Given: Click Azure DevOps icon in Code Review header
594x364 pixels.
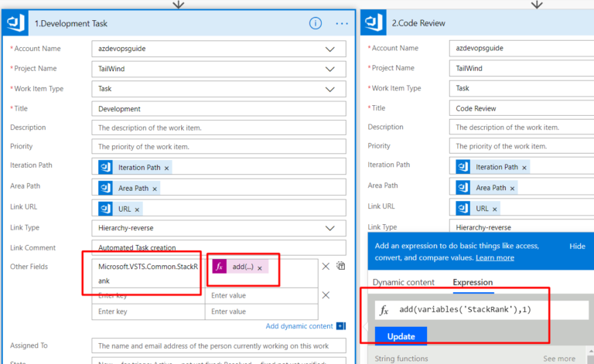Looking at the screenshot, I should tap(375, 23).
